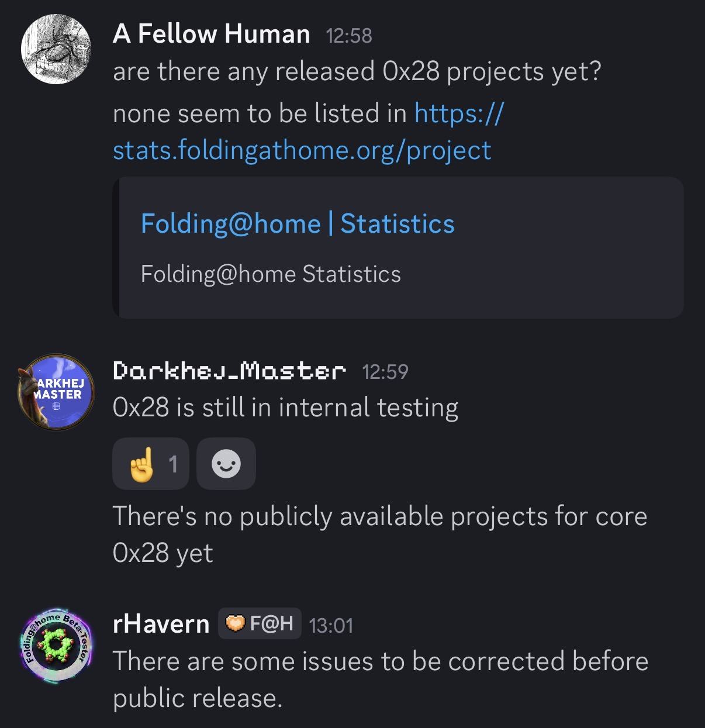
Task: Tap the F@H server tag badge
Action: coord(260,624)
